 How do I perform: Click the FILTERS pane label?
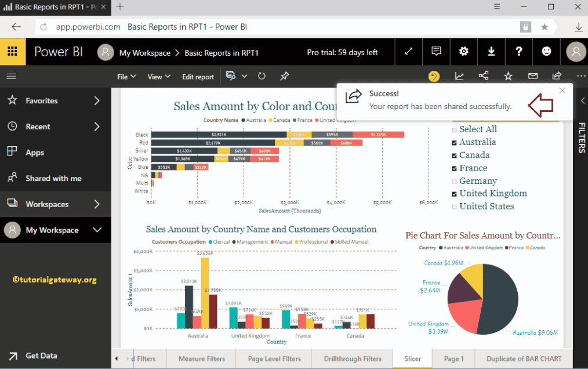582,138
